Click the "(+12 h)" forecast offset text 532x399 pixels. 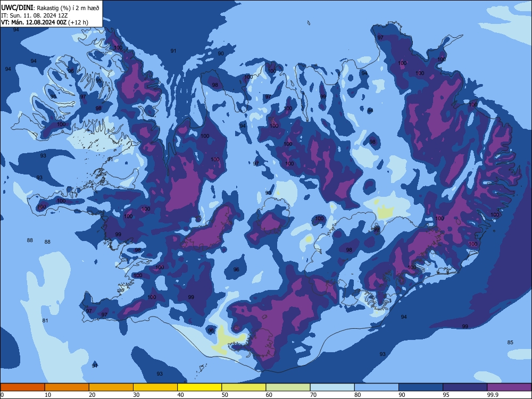(78, 22)
